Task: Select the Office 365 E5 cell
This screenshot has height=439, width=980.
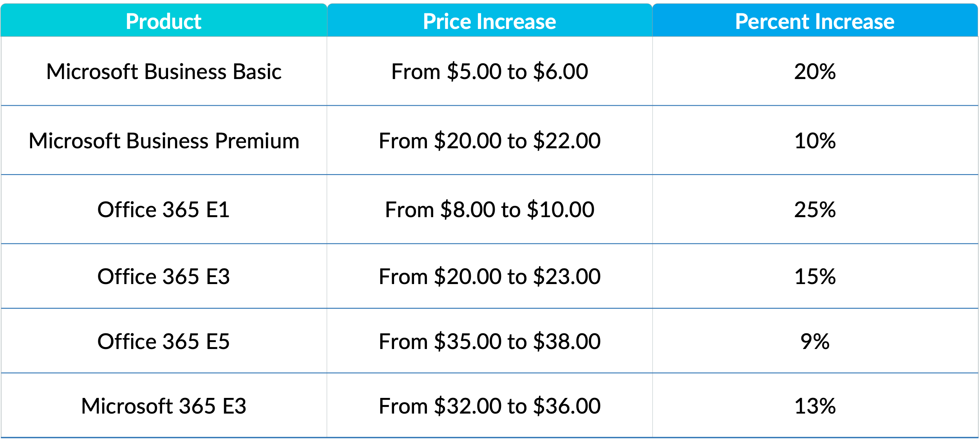Action: coord(164,341)
